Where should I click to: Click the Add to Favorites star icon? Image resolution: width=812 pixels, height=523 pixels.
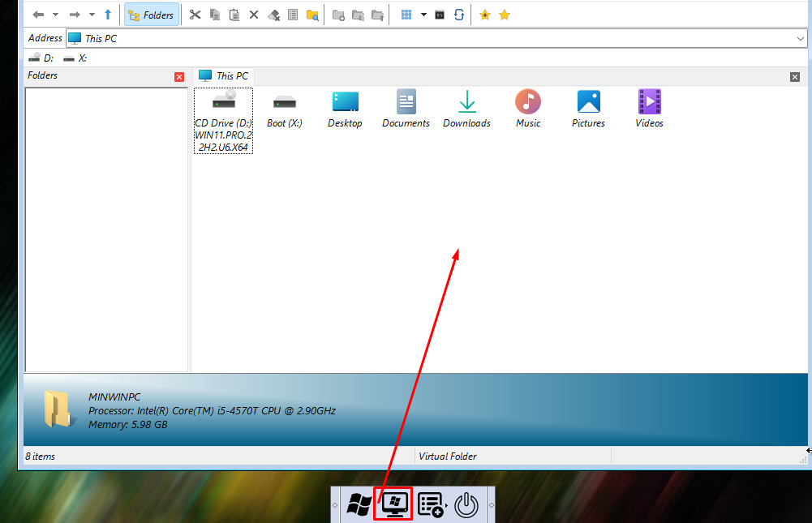coord(485,15)
